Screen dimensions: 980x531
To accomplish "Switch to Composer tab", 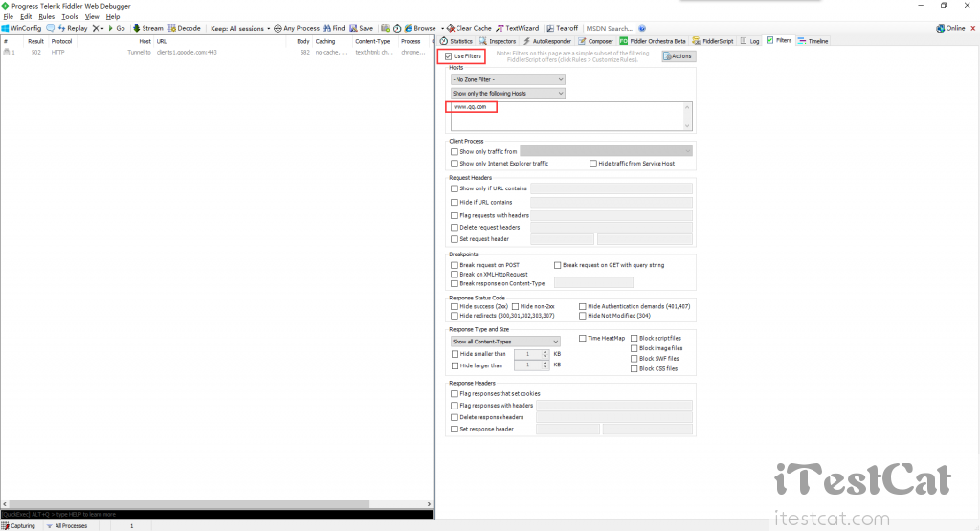I will pos(595,41).
